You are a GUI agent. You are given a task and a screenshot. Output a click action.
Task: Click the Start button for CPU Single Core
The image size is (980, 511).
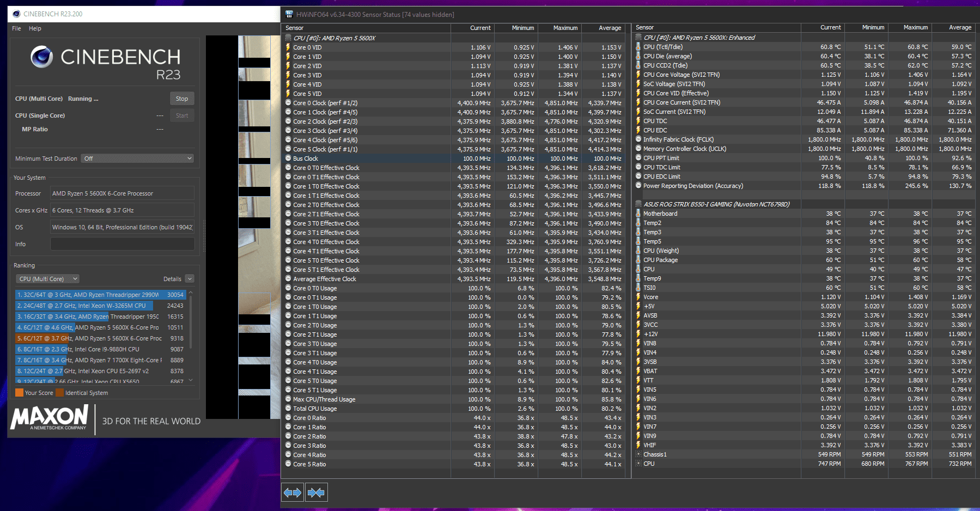pos(182,115)
